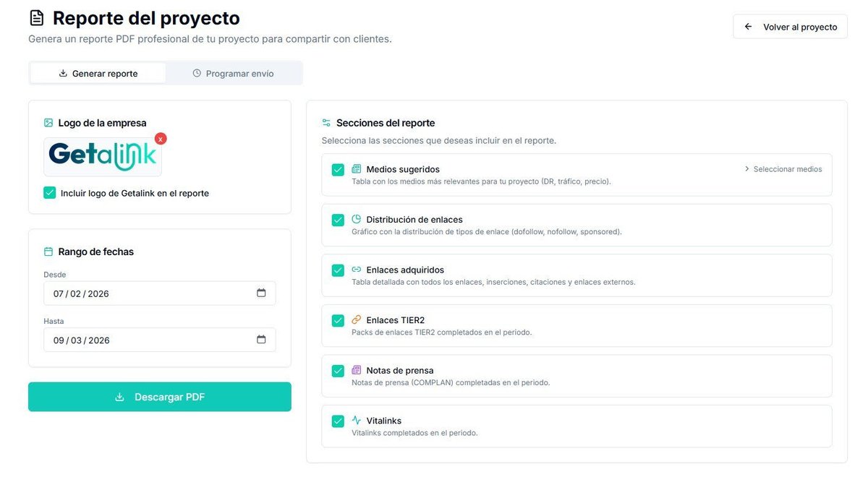
Task: Uncheck Incluir logo de Getalink en el reporte
Action: point(50,193)
